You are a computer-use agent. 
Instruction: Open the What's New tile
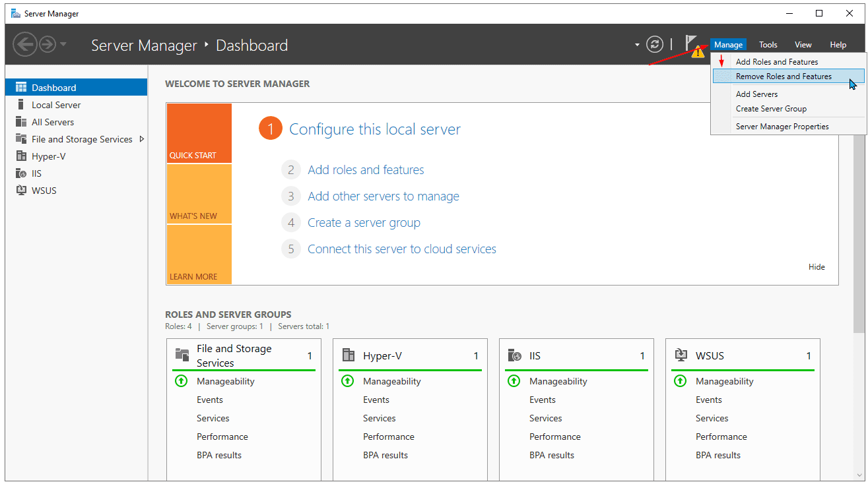(x=199, y=194)
